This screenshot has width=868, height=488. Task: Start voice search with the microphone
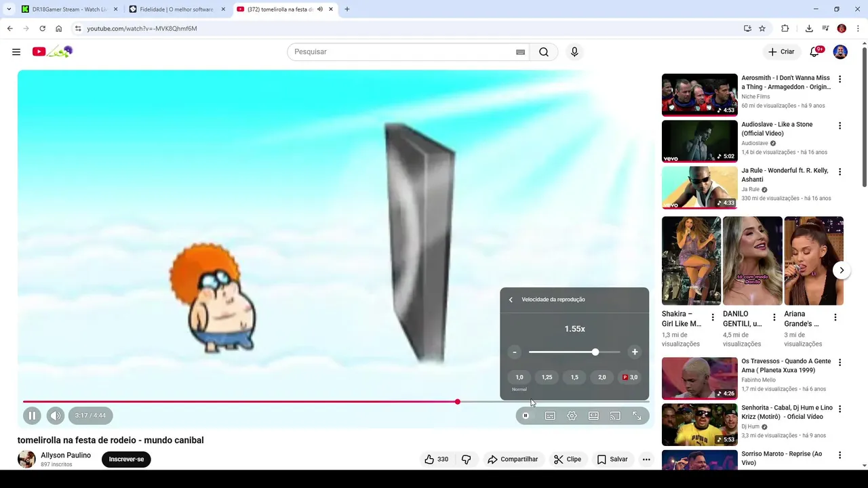574,52
